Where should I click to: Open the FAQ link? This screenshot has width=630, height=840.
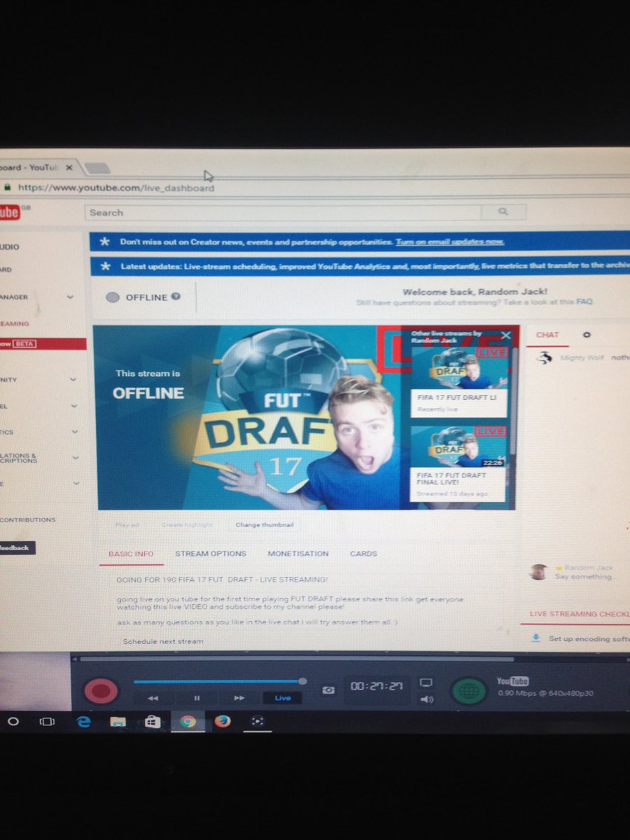(584, 302)
